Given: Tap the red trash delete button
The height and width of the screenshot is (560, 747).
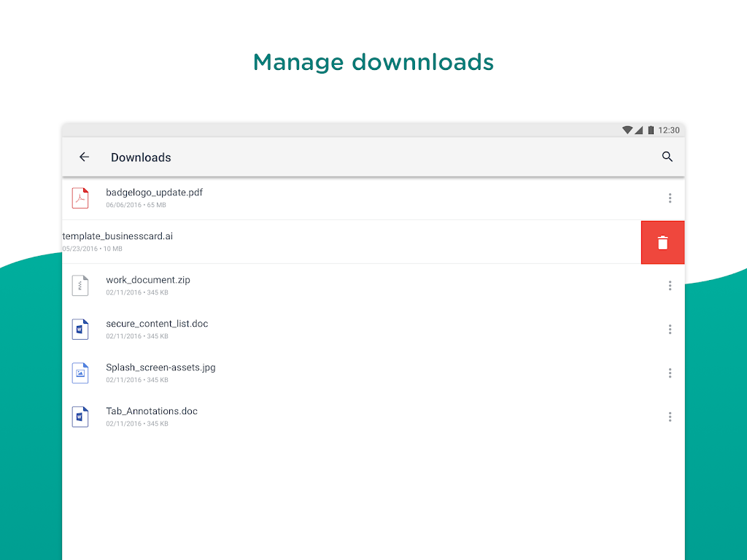Looking at the screenshot, I should [662, 242].
